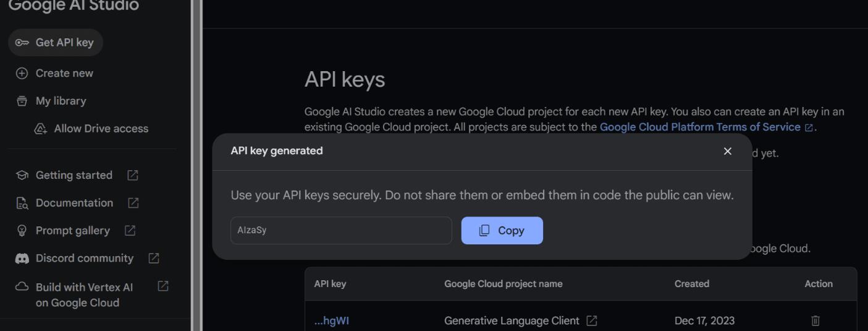Click external link icon next to Vertex AI
The height and width of the screenshot is (331, 868).
click(x=163, y=286)
